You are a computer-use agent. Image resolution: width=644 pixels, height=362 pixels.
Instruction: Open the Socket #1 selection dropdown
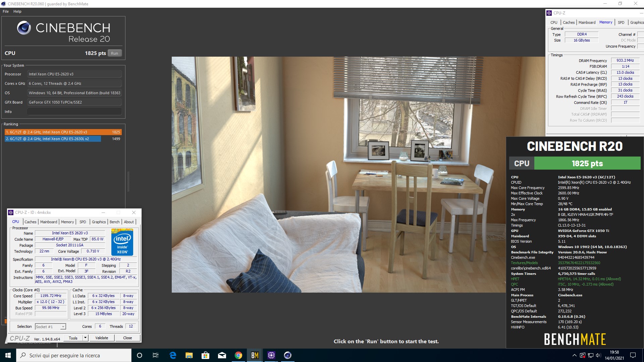pos(50,327)
